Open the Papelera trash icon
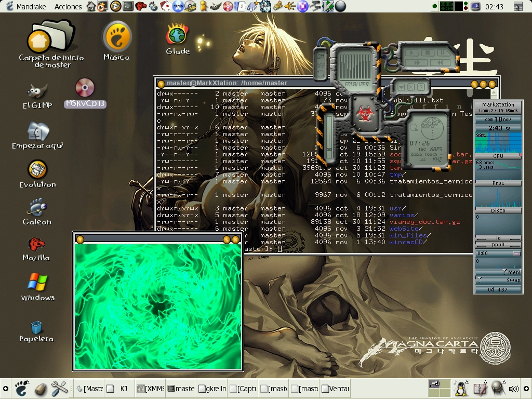Screen dimensions: 532x399 click(x=36, y=331)
